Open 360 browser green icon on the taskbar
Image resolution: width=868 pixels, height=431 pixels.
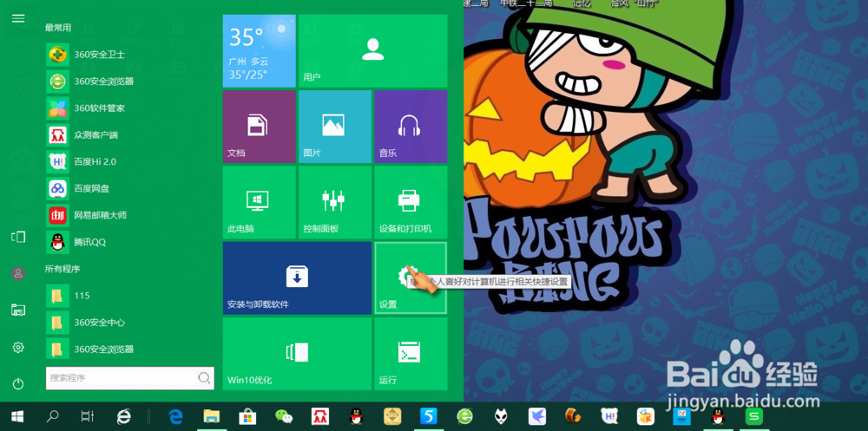coord(465,416)
